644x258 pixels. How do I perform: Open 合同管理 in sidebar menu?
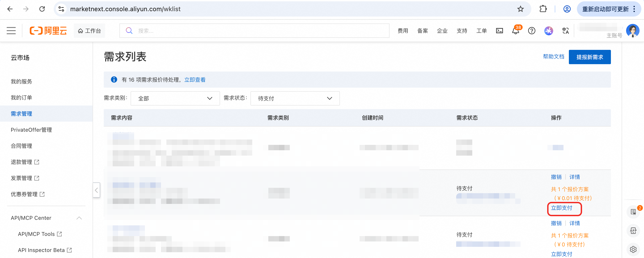(x=21, y=146)
